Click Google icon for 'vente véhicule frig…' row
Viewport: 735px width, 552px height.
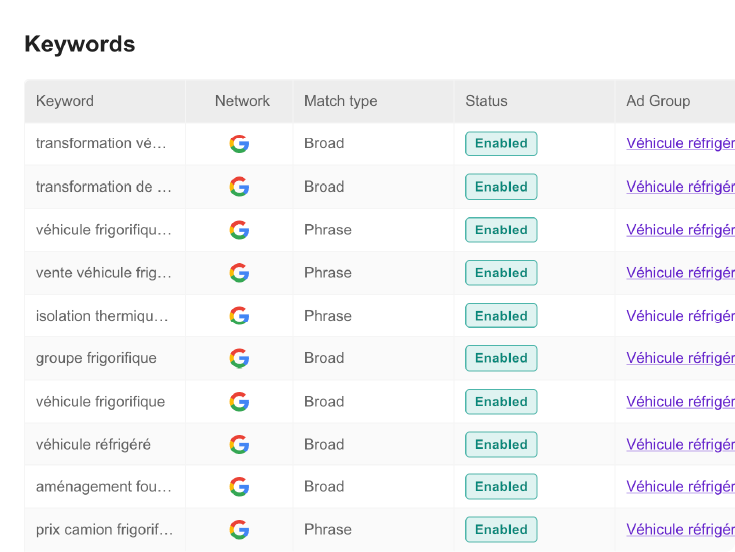tap(239, 272)
